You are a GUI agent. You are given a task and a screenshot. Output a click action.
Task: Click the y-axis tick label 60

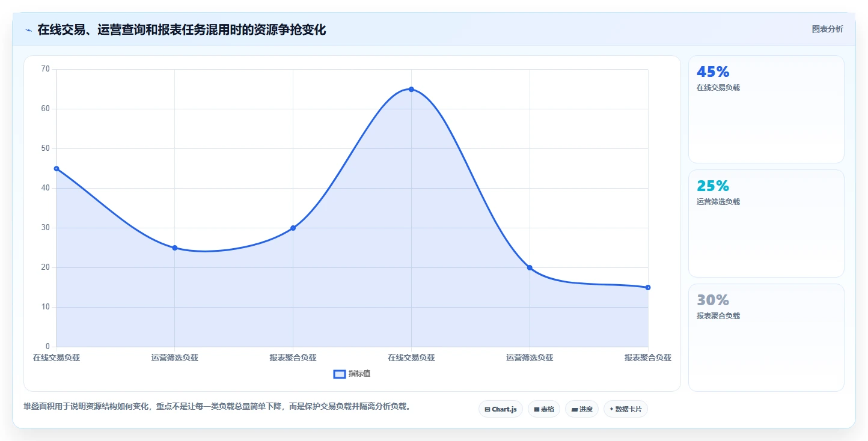click(46, 109)
